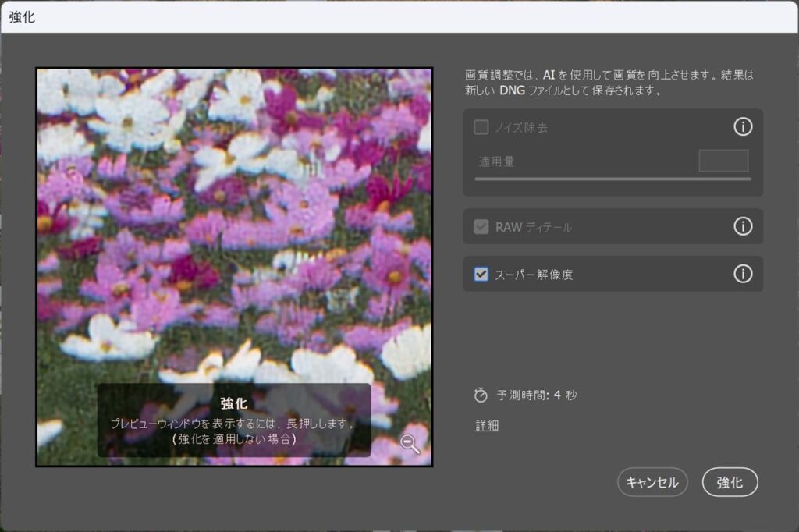Click the 適用量 label
Viewport: 799px width, 532px height.
coord(496,161)
